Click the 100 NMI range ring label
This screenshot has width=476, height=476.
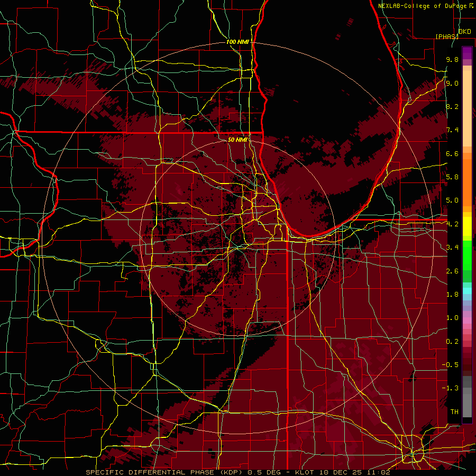pyautogui.click(x=237, y=42)
